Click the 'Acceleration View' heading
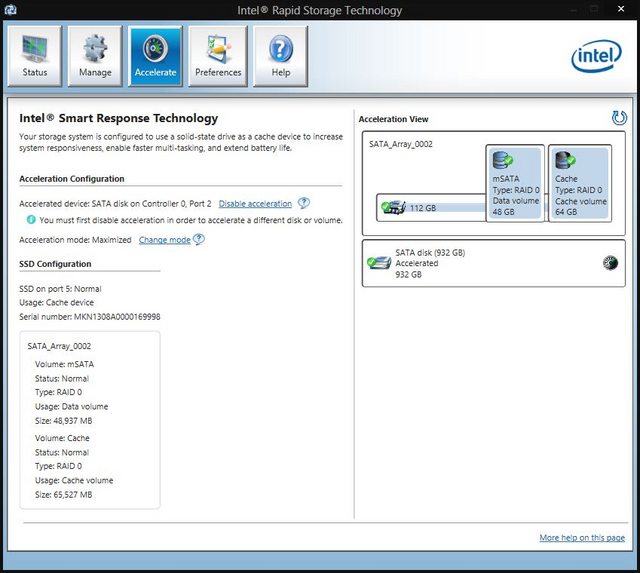 click(393, 119)
